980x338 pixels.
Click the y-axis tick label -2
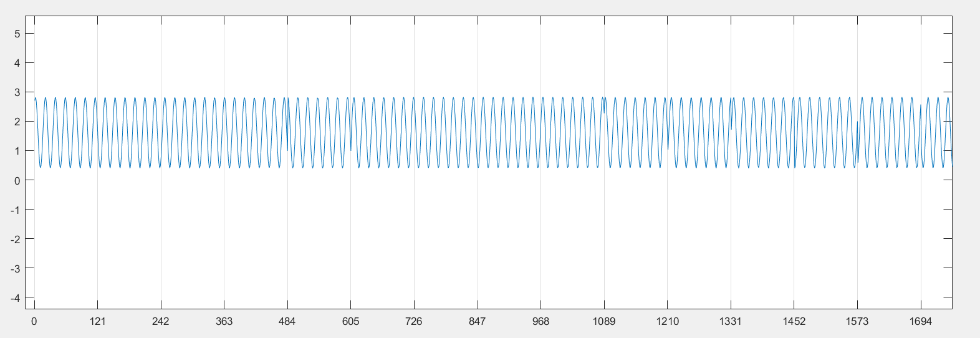click(x=16, y=239)
